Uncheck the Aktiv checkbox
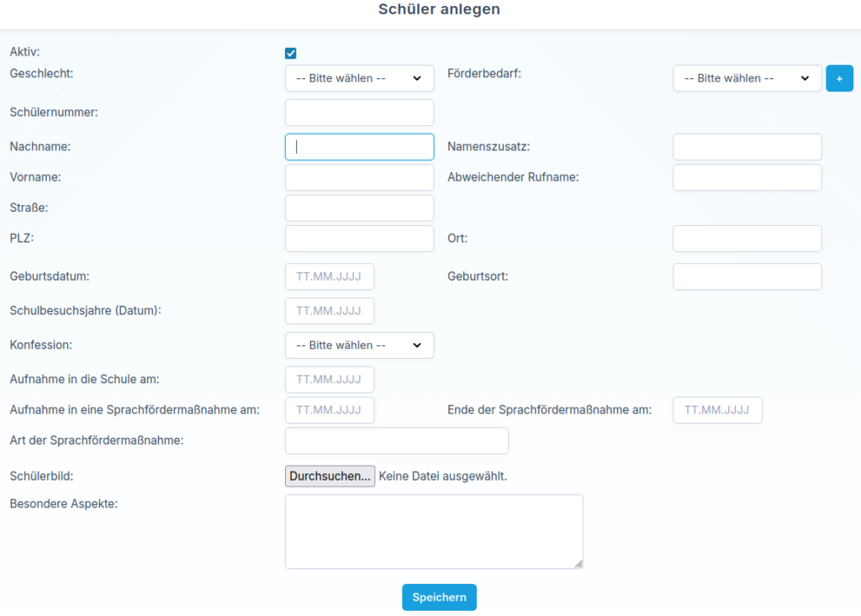The image size is (861, 616). [x=291, y=54]
